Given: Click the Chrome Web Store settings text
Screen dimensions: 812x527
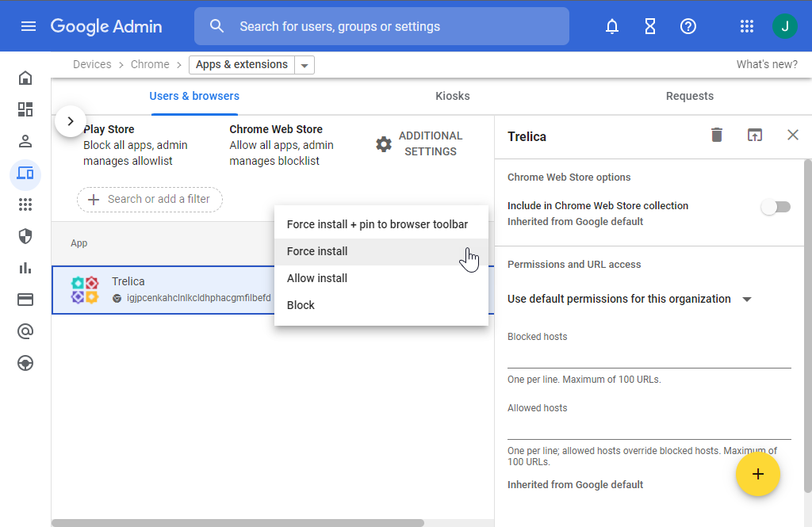Looking at the screenshot, I should pyautogui.click(x=282, y=145).
